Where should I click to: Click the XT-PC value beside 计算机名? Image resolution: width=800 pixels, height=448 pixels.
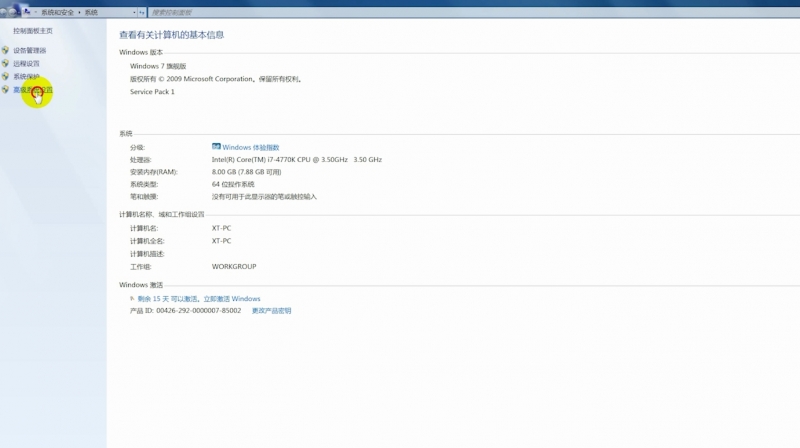[x=221, y=228]
